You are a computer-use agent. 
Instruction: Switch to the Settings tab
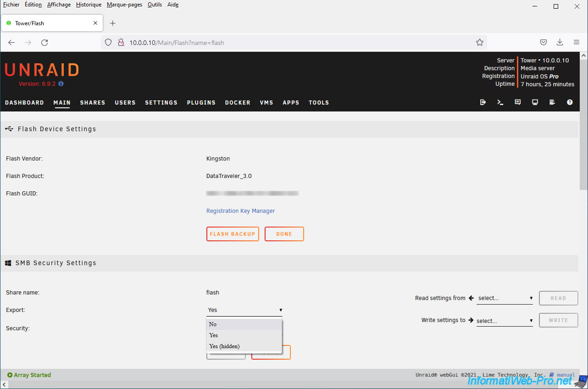click(x=161, y=103)
